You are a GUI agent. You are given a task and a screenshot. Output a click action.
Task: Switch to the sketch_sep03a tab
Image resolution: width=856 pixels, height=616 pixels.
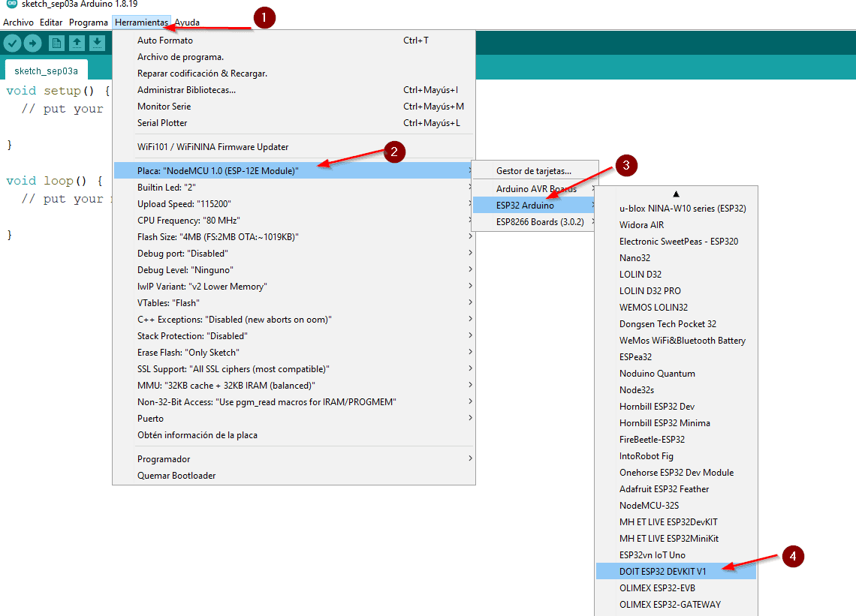46,71
